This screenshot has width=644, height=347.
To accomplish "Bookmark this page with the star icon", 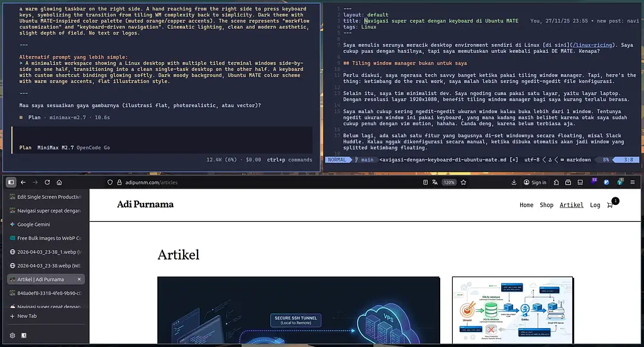I will (464, 182).
